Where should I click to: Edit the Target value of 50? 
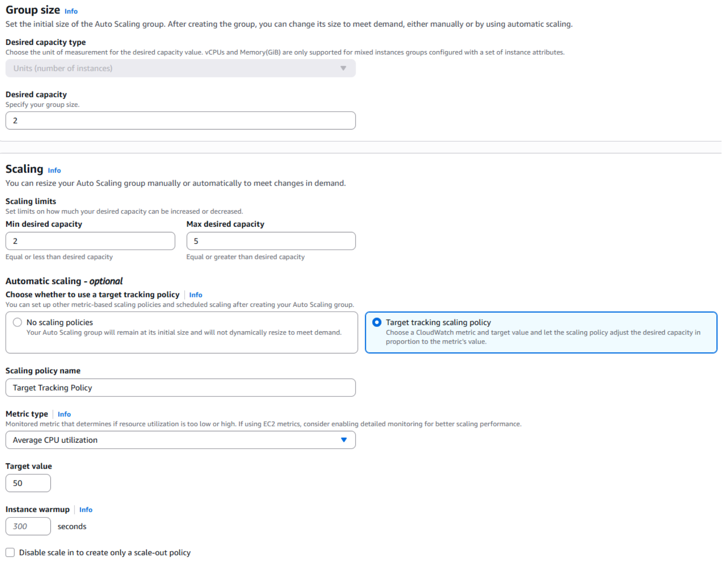pyautogui.click(x=28, y=483)
